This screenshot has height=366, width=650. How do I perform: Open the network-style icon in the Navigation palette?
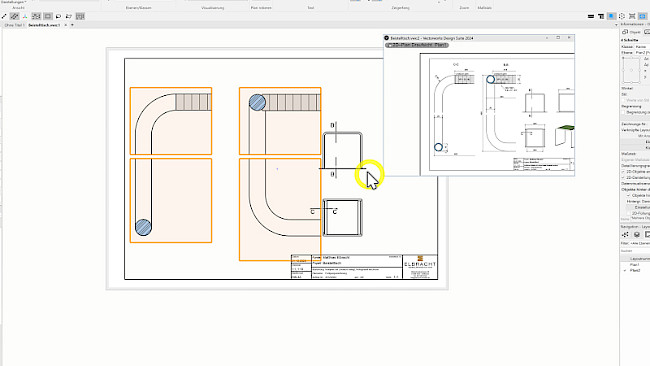pos(626,235)
